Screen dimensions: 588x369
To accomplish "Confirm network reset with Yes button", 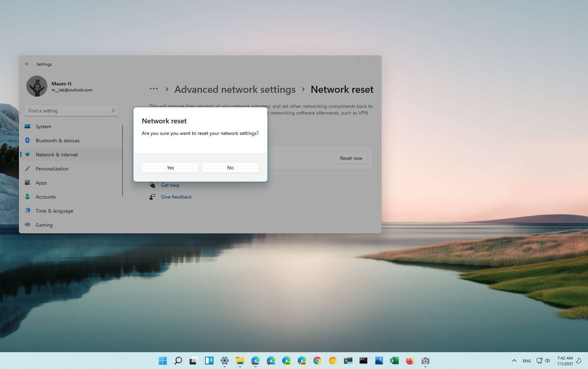I will [170, 168].
